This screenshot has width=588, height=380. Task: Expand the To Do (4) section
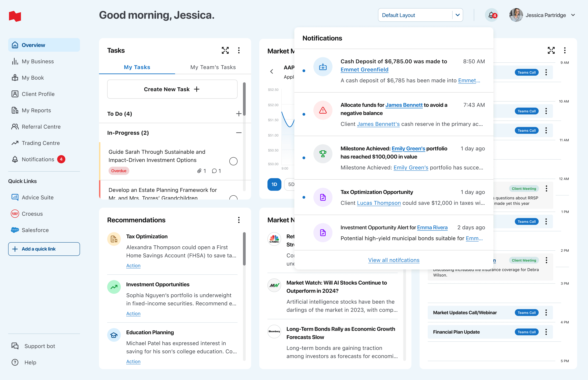(x=239, y=114)
